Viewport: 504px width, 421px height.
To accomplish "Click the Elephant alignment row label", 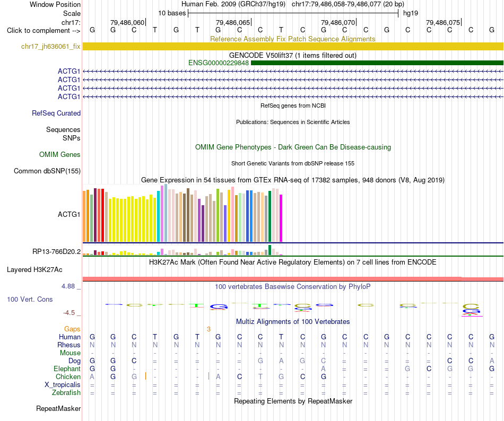I will (x=67, y=369).
